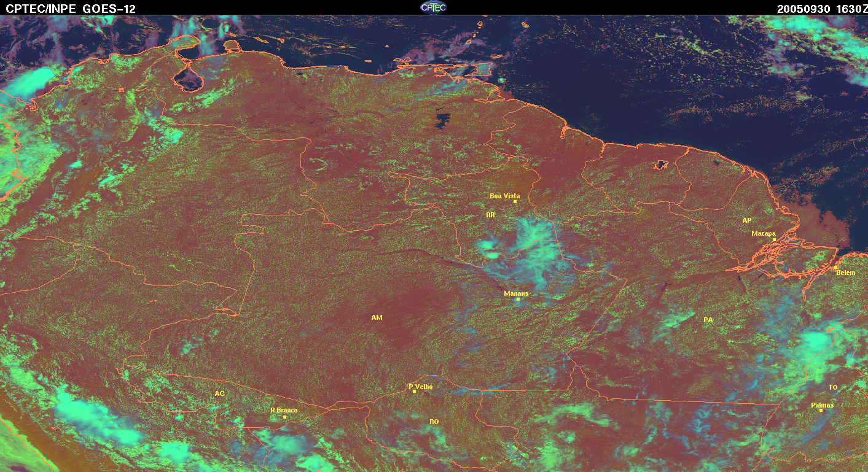This screenshot has height=472, width=868.
Task: Click the Macapa city marker square
Action: [x=774, y=239]
